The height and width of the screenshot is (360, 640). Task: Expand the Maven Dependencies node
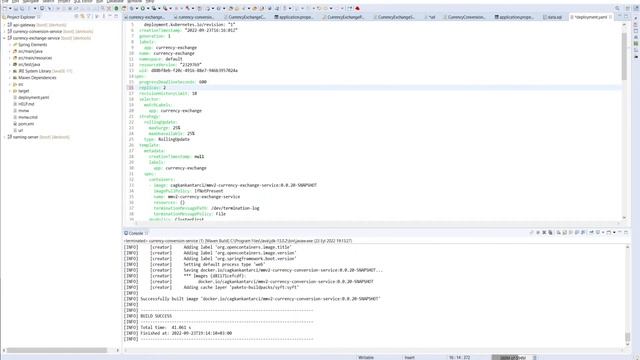pyautogui.click(x=10, y=78)
